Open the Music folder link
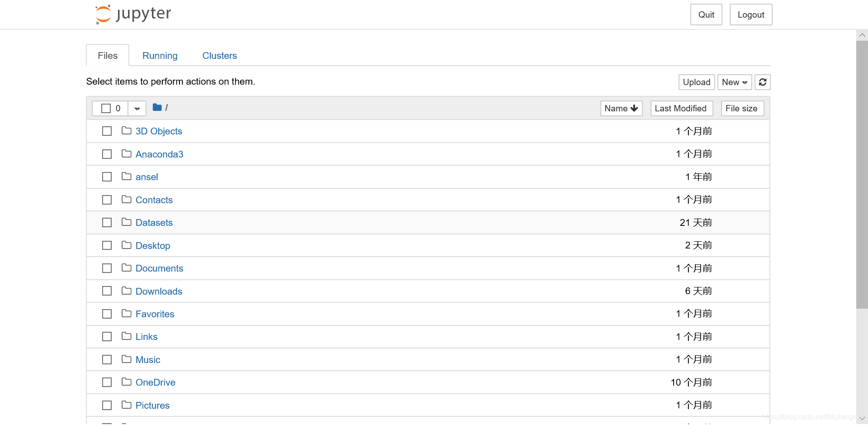 148,360
